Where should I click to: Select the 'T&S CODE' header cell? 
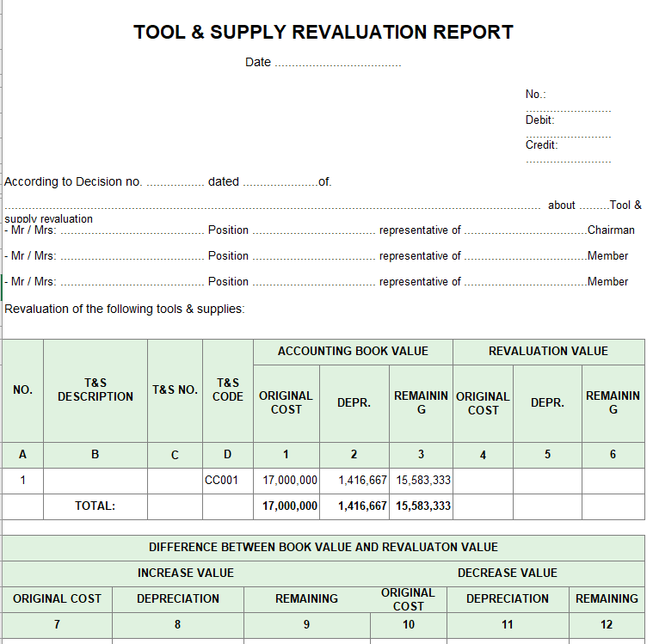228,390
